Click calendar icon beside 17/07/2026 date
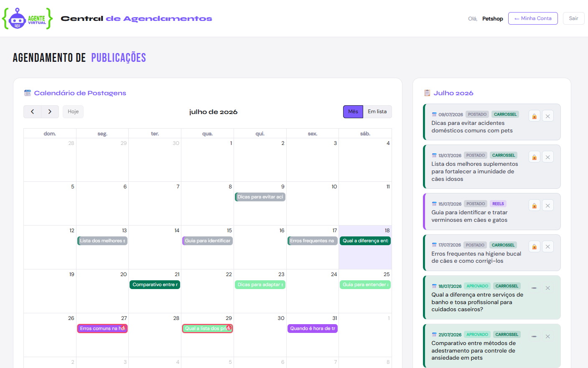Image resolution: width=588 pixels, height=368 pixels. coord(434,245)
